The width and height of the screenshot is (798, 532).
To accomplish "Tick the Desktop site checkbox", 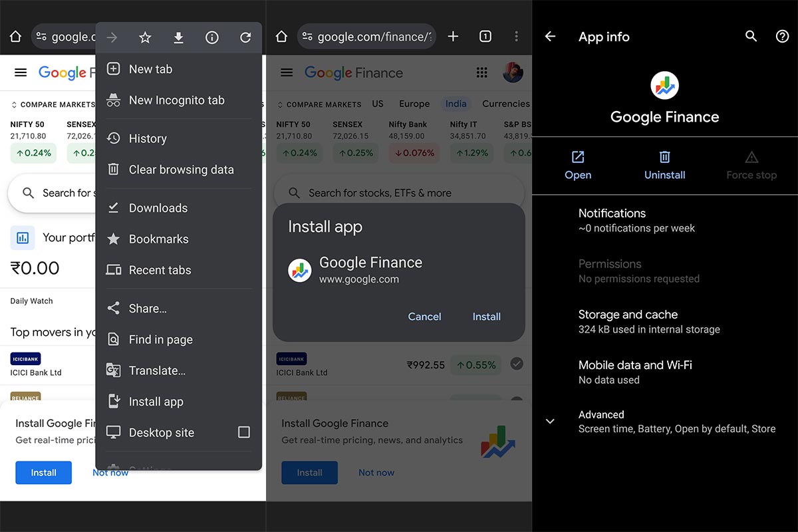I will (x=244, y=432).
